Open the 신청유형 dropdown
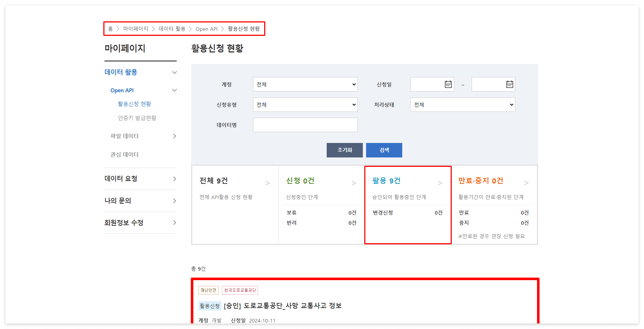 click(305, 105)
